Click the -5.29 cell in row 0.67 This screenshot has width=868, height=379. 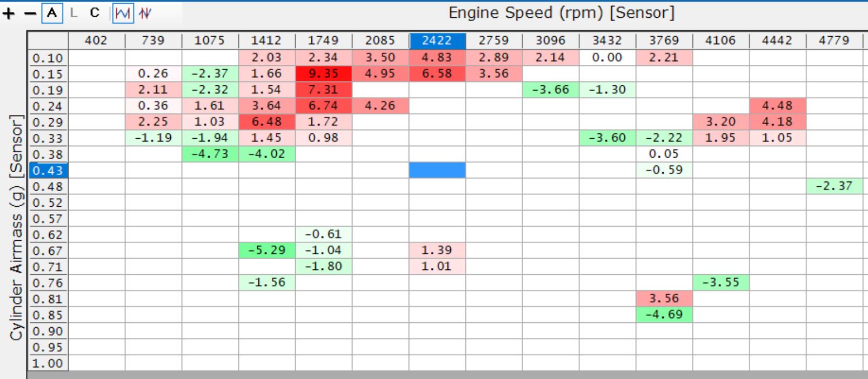tap(267, 251)
